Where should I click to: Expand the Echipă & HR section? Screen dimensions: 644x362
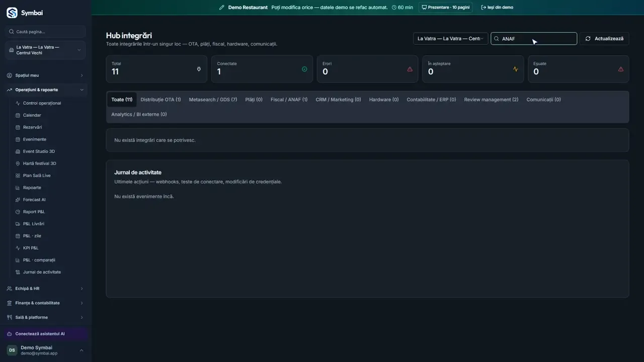45,289
